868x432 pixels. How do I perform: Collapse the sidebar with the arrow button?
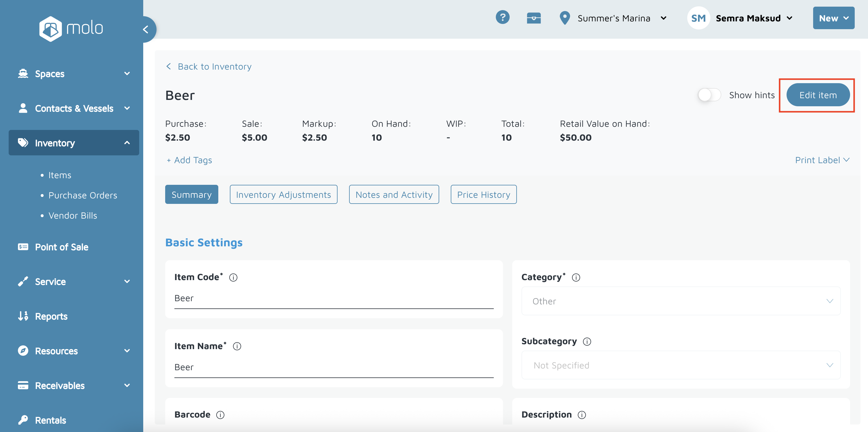click(146, 30)
